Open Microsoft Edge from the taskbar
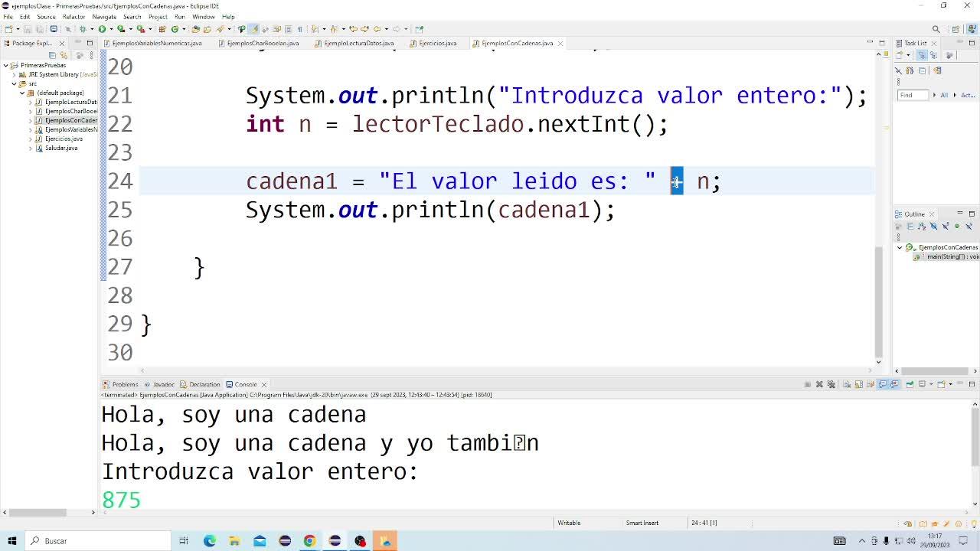980x551 pixels. (x=209, y=541)
